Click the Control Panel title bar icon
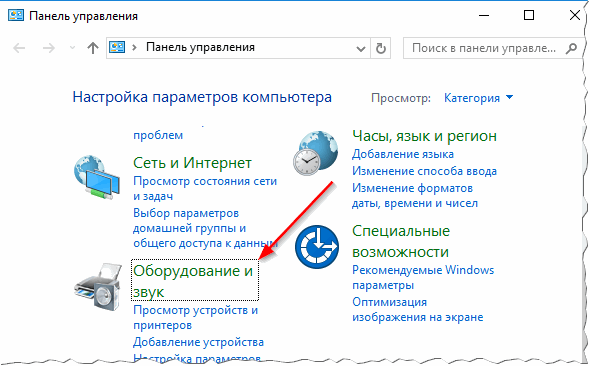Viewport: 590px width, 366px height. (16, 16)
